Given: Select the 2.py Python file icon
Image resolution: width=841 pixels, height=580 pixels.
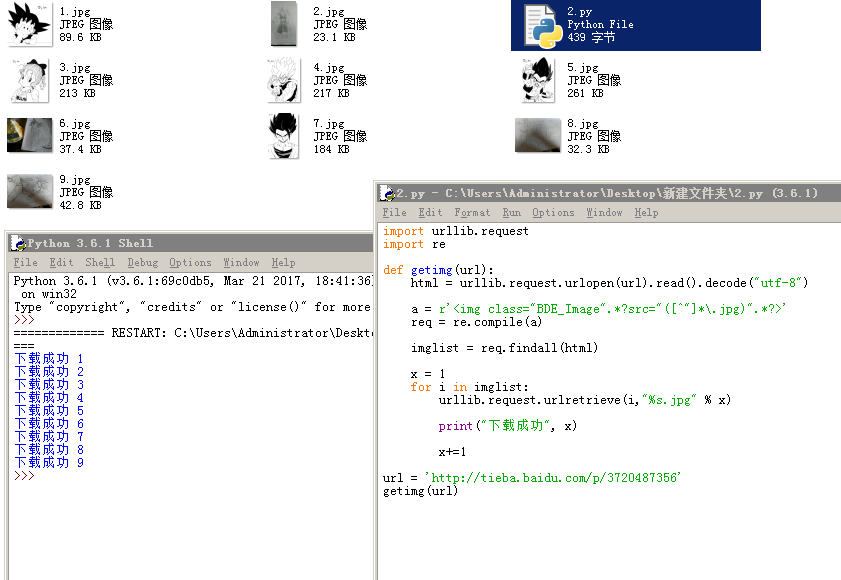Looking at the screenshot, I should click(540, 25).
